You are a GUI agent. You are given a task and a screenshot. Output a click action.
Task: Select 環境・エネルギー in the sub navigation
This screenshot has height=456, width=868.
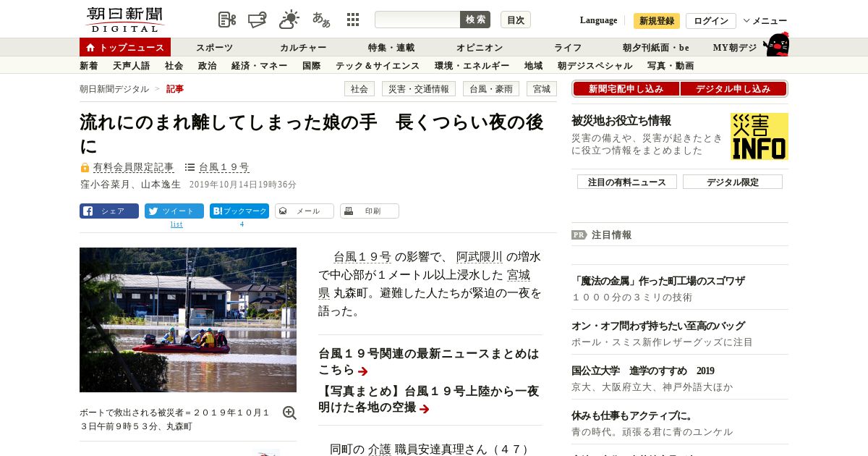[x=472, y=66]
